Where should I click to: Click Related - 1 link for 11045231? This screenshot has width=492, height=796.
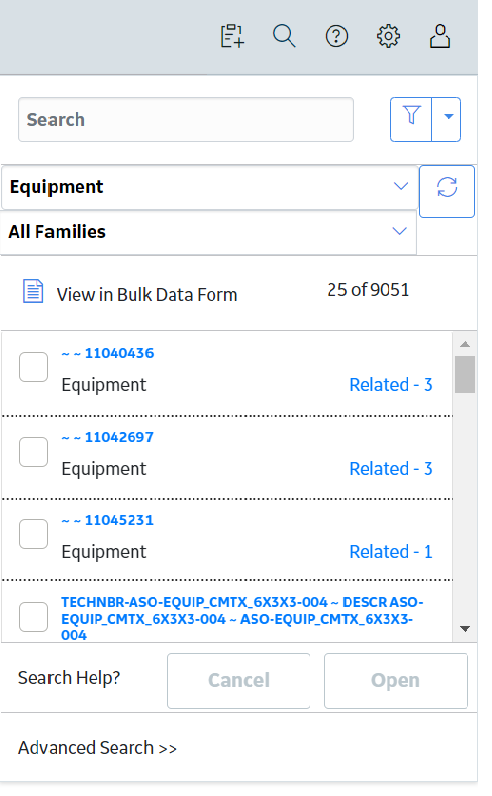390,552
